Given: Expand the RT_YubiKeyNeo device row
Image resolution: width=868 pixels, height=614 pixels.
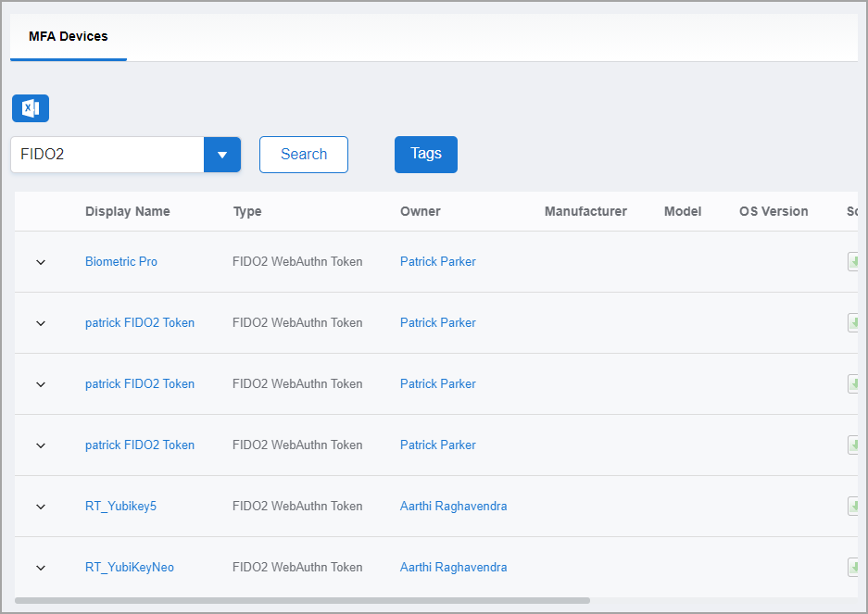Looking at the screenshot, I should [41, 568].
